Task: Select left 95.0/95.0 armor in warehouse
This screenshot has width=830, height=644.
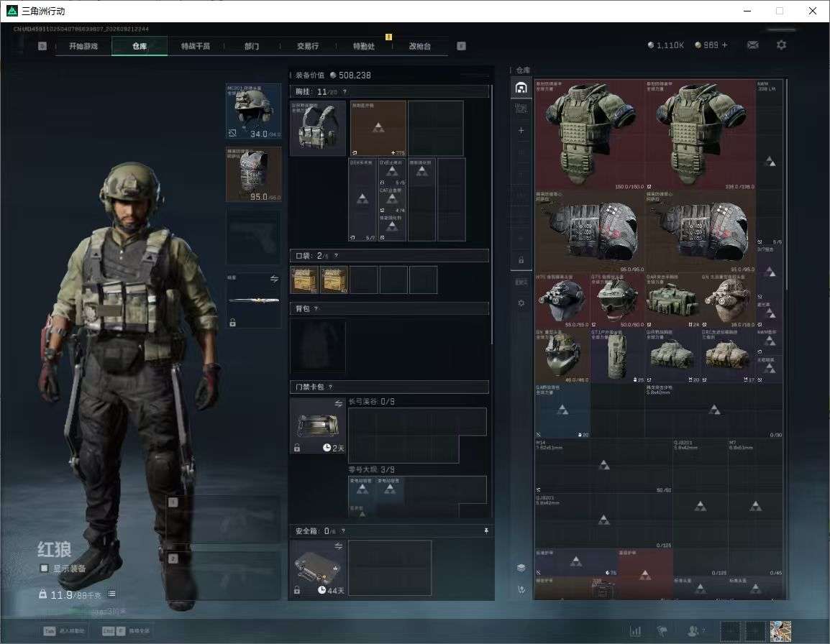Action: point(590,231)
